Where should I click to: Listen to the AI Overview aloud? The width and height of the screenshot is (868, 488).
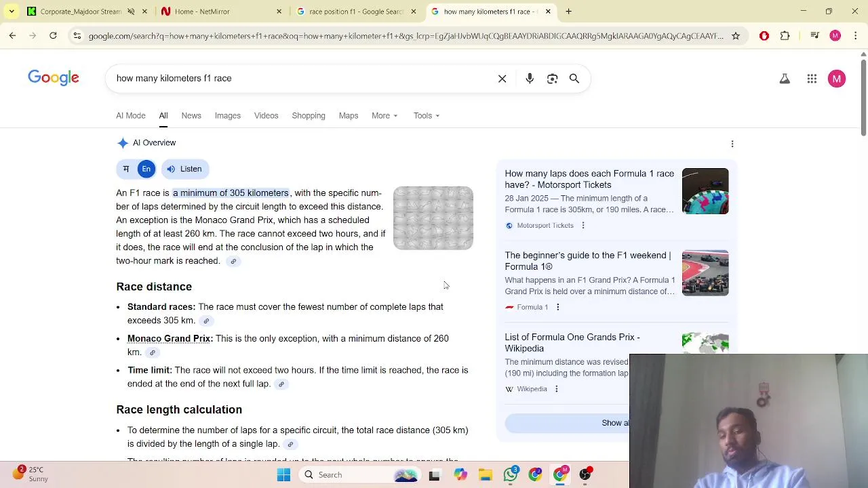pyautogui.click(x=184, y=169)
